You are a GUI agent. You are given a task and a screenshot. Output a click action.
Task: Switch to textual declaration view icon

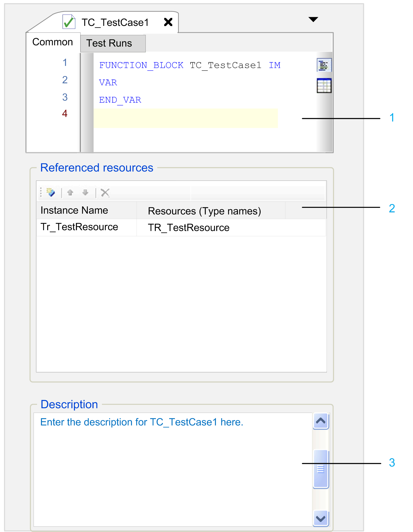324,65
